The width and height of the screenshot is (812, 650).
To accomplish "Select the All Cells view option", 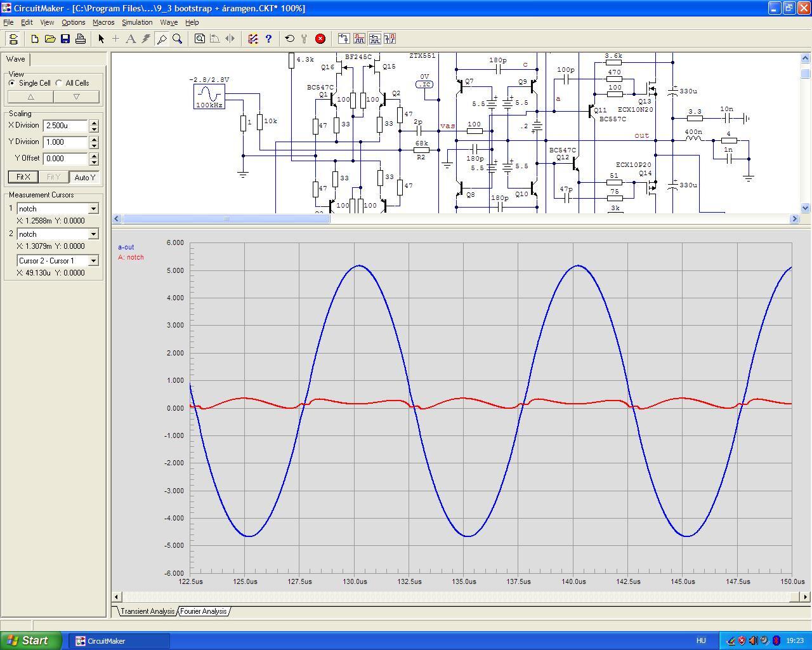I will coord(59,83).
